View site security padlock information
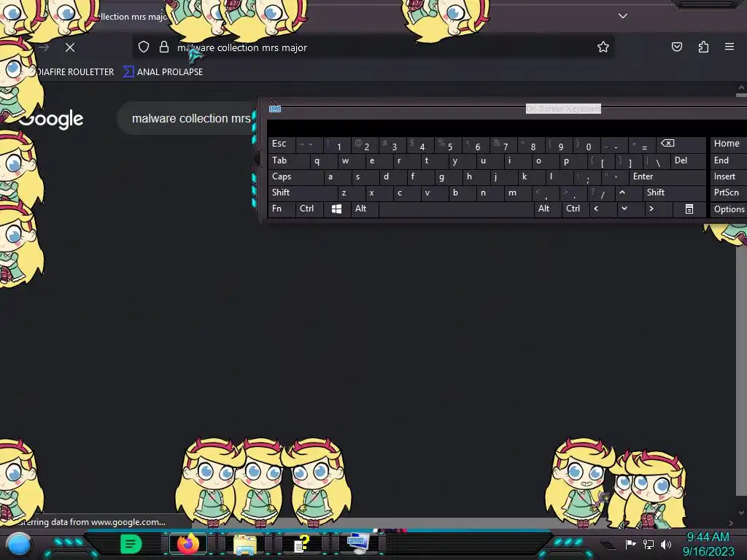 [x=164, y=47]
